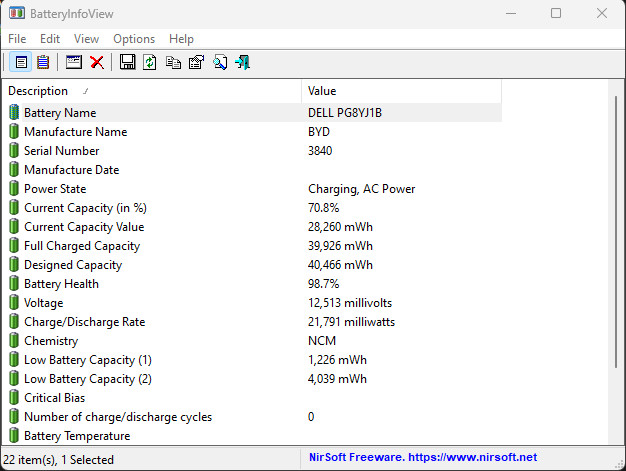Sort by the Value column header
This screenshot has height=471, width=626.
(402, 91)
